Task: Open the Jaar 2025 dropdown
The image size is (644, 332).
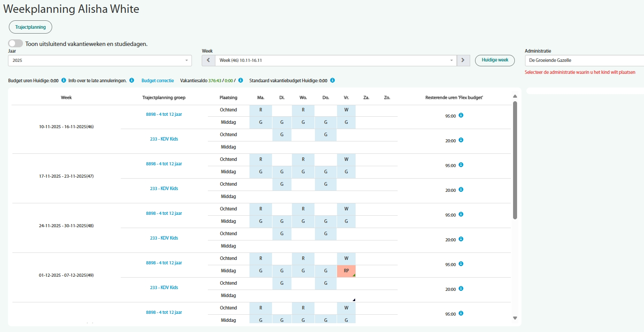Action: [x=100, y=61]
